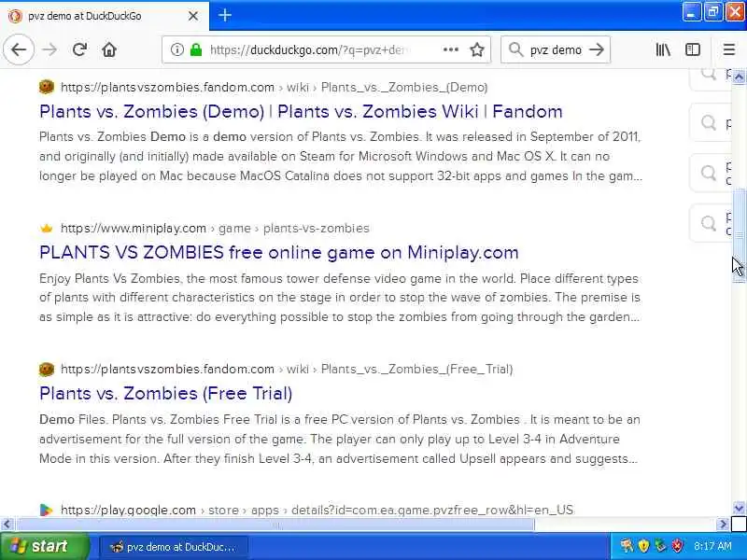Screen dimensions: 747x560
Task: Click the www.miniplay.com result URL
Action: point(215,228)
